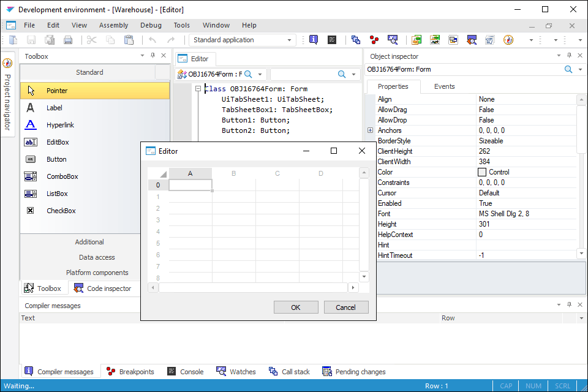Open the Standard application dropdown
Viewport: 588px width, 392px height.
pyautogui.click(x=290, y=40)
